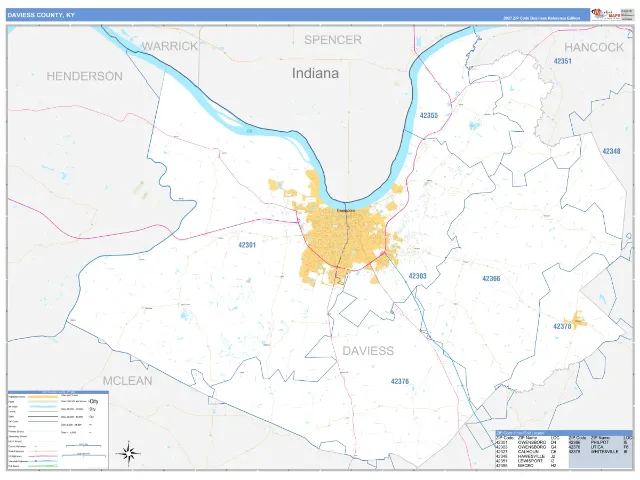Click the upper scale bar in legend
This screenshot has height=480, width=640.
pyautogui.click(x=84, y=445)
